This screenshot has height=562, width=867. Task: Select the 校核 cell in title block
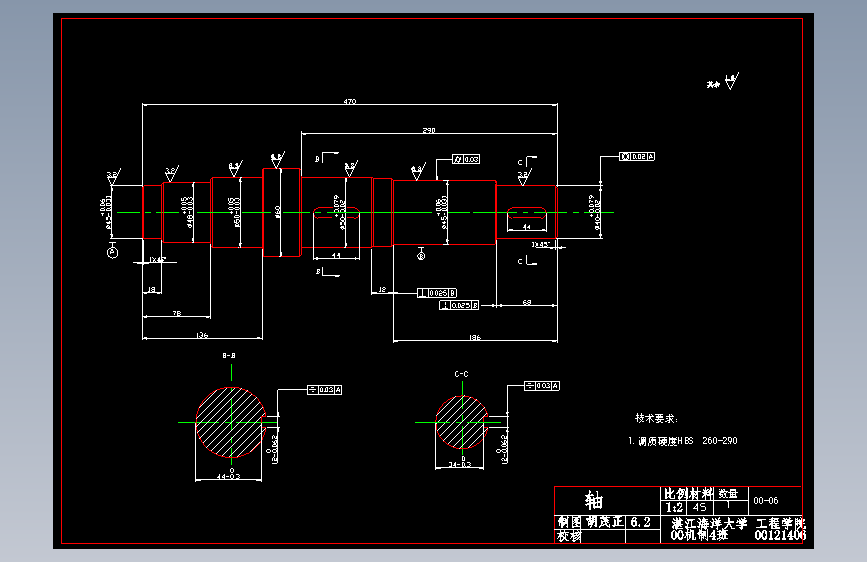tap(569, 535)
